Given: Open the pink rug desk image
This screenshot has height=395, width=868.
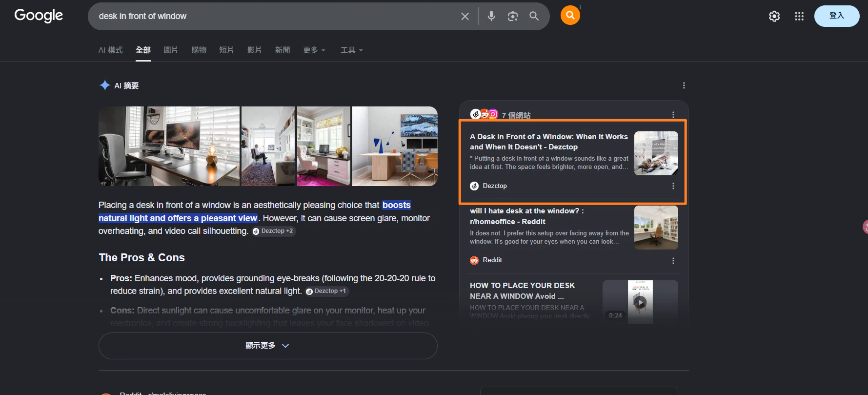Looking at the screenshot, I should point(323,146).
